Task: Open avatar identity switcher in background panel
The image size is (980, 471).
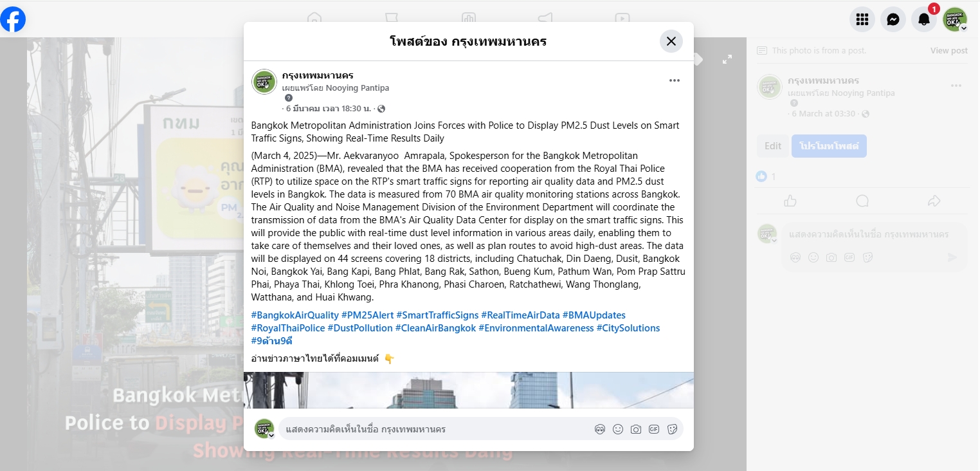Action: [x=767, y=234]
